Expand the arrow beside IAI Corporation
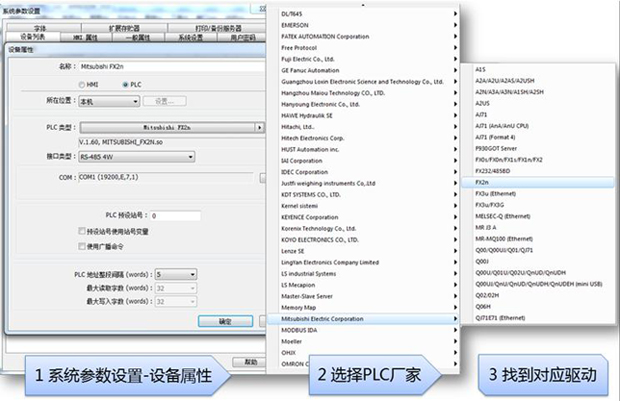The image size is (620, 401). (456, 161)
